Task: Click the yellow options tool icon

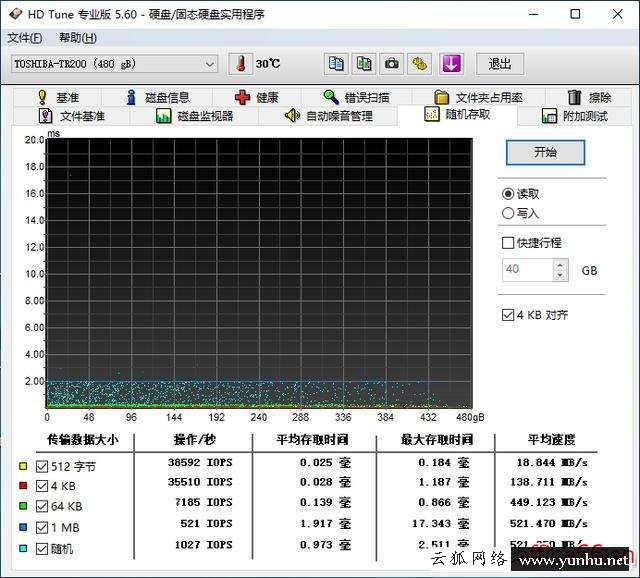Action: coord(419,64)
